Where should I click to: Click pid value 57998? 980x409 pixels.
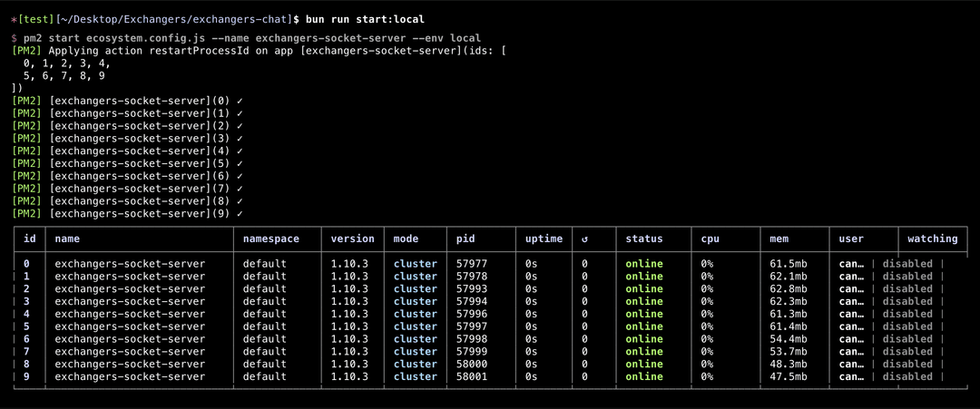[x=472, y=339]
